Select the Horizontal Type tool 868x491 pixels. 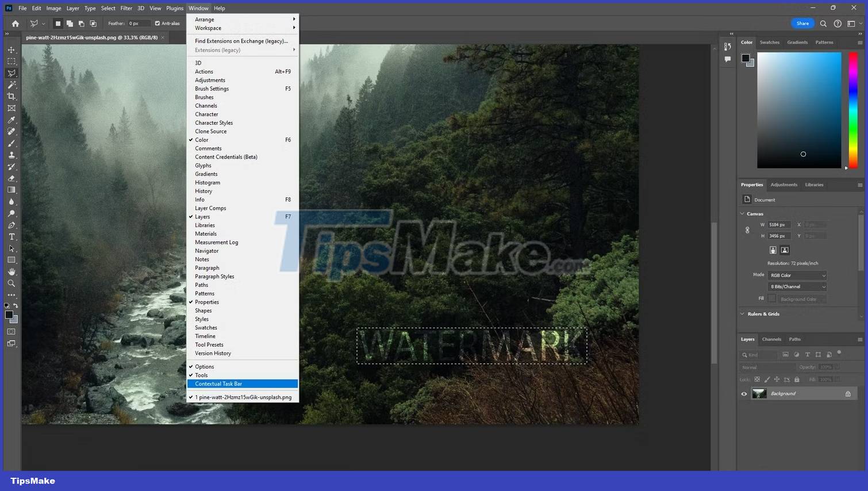(x=11, y=236)
